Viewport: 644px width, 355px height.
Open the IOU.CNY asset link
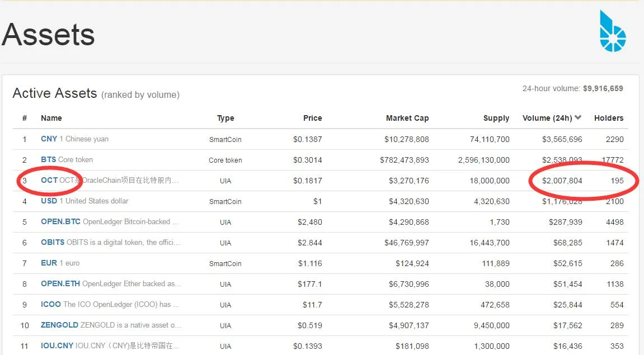click(x=57, y=345)
